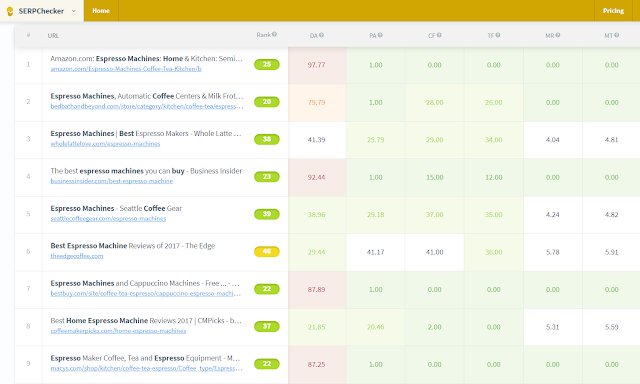Select DA value 87.89
The image size is (640, 384).
tap(316, 289)
